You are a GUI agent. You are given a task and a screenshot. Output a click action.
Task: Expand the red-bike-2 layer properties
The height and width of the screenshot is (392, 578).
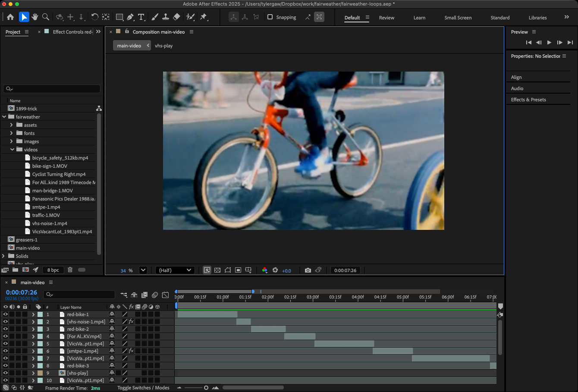coord(34,329)
